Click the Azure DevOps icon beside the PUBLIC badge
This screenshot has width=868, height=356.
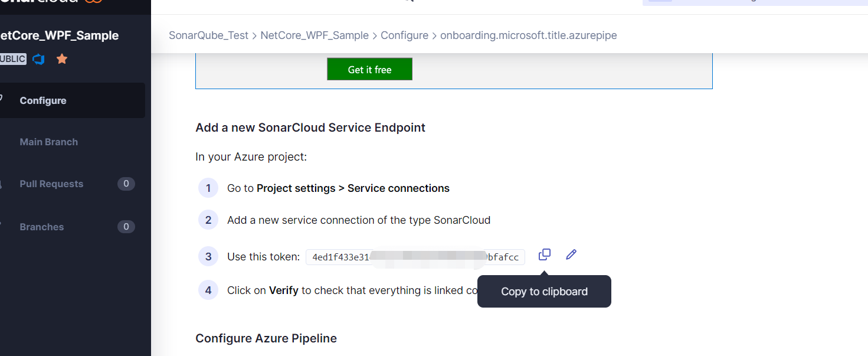(38, 58)
